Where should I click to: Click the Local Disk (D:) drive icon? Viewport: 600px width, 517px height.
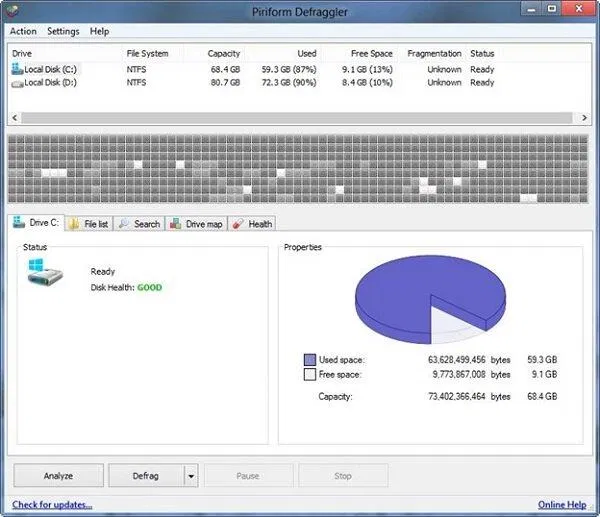(17, 83)
